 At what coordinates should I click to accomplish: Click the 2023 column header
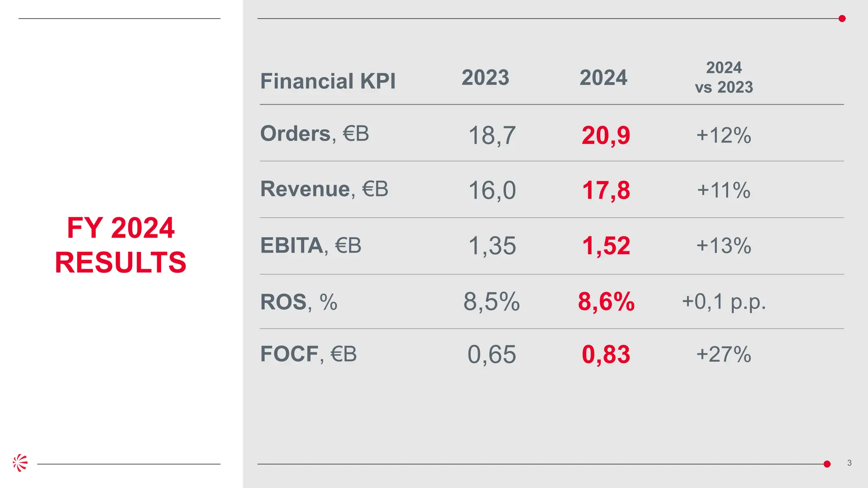point(485,78)
